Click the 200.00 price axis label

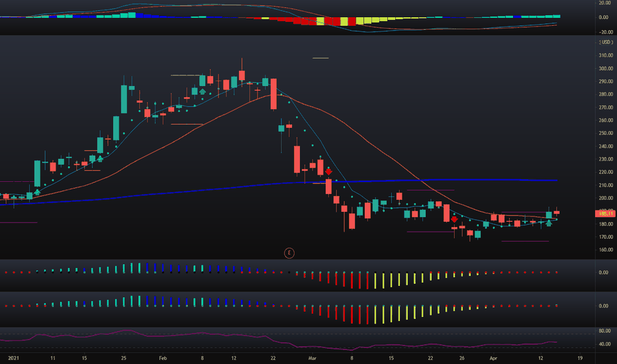click(606, 199)
